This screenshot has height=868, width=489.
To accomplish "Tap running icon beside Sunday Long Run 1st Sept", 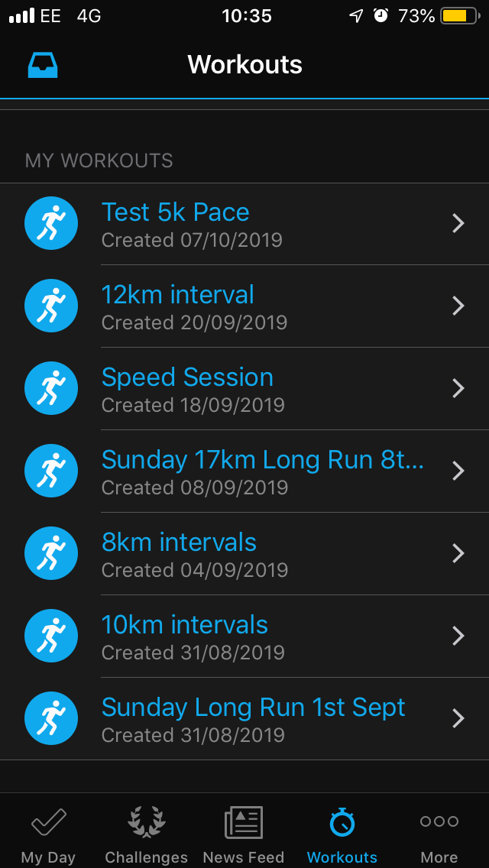I will [x=51, y=718].
